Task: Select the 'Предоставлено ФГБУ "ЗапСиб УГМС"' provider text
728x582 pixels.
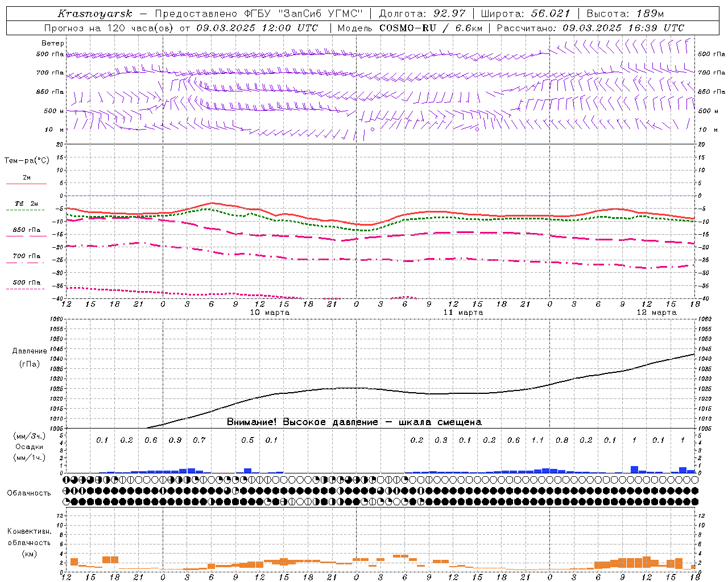Action: tap(259, 14)
